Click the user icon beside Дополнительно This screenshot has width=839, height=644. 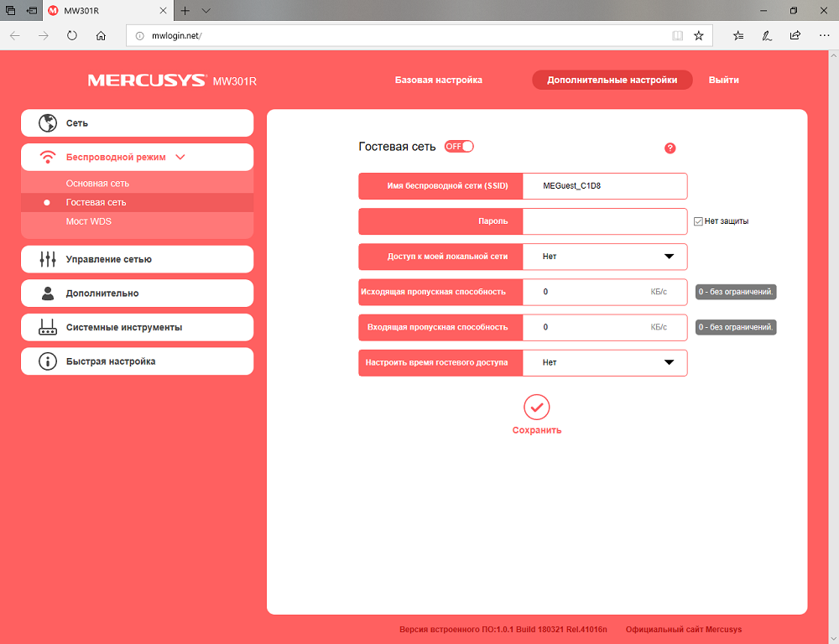click(48, 293)
